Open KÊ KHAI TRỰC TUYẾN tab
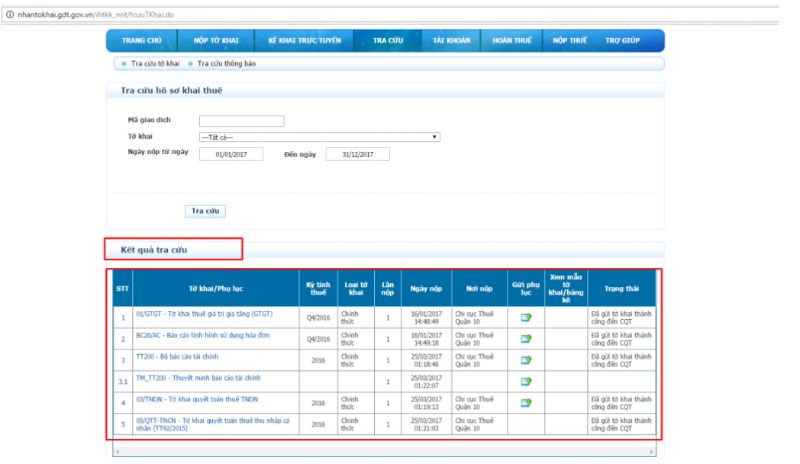The image size is (800, 464). click(299, 40)
